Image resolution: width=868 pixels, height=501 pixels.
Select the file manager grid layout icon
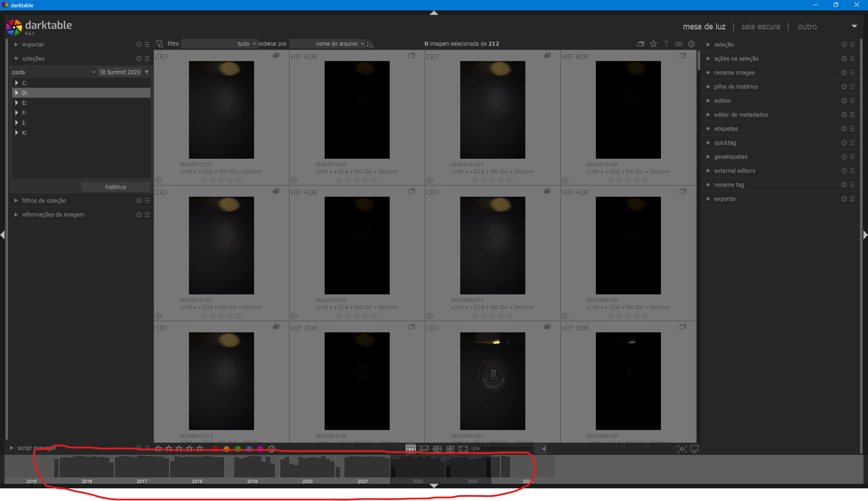pos(410,449)
